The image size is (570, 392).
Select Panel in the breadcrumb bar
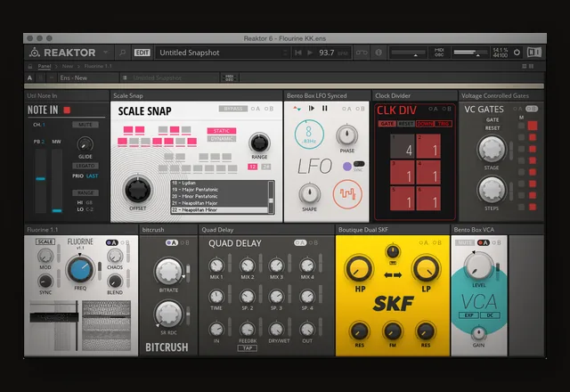(45, 66)
